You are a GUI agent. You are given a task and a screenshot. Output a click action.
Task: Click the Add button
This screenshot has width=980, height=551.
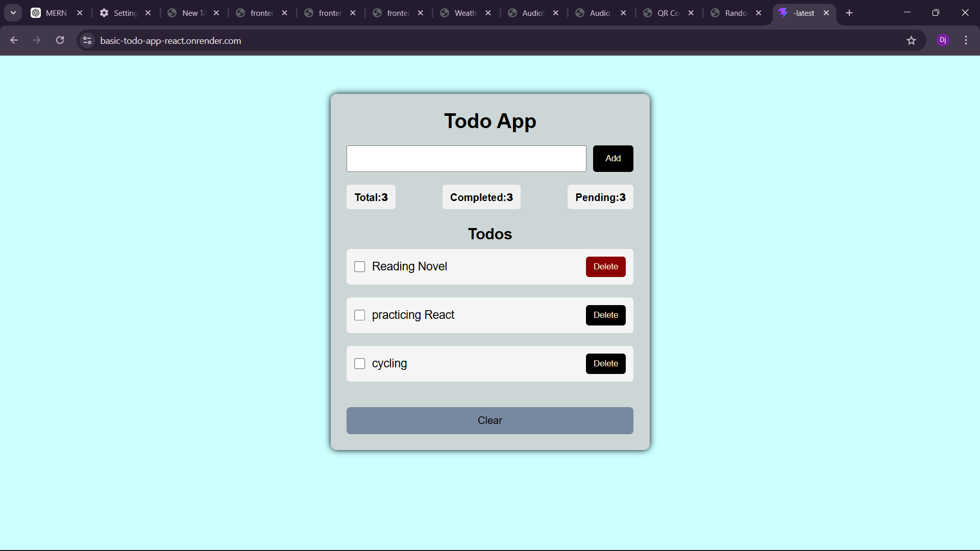[x=613, y=159]
